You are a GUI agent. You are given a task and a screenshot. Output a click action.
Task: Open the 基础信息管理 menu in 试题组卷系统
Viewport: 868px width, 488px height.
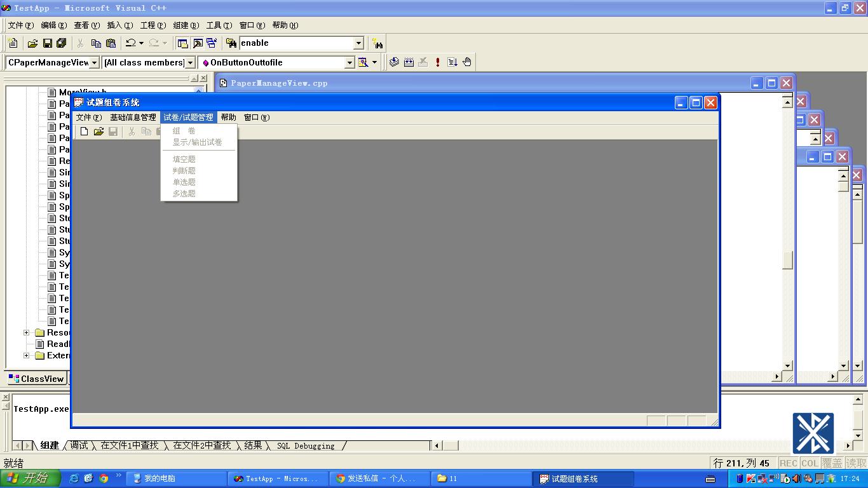[133, 118]
